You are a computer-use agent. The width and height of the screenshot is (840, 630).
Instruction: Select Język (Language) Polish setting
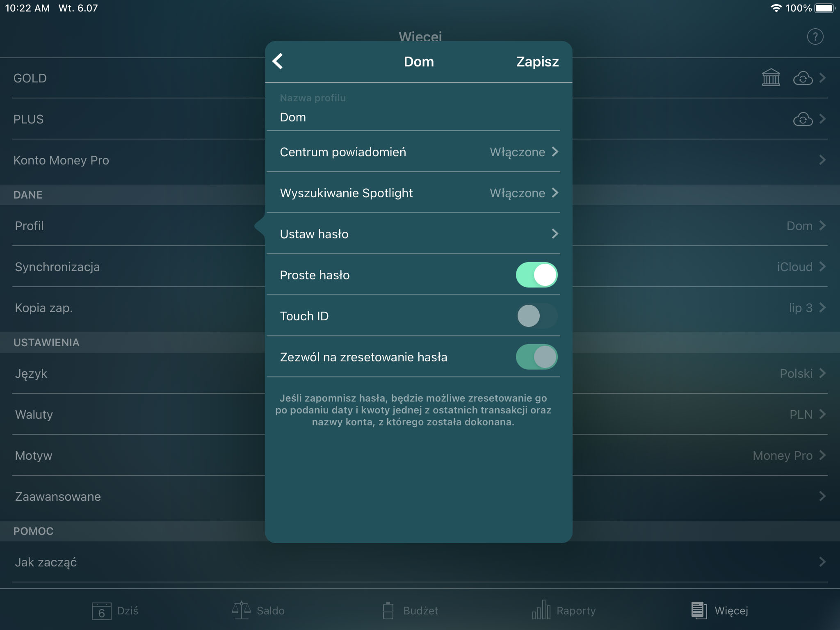(420, 373)
